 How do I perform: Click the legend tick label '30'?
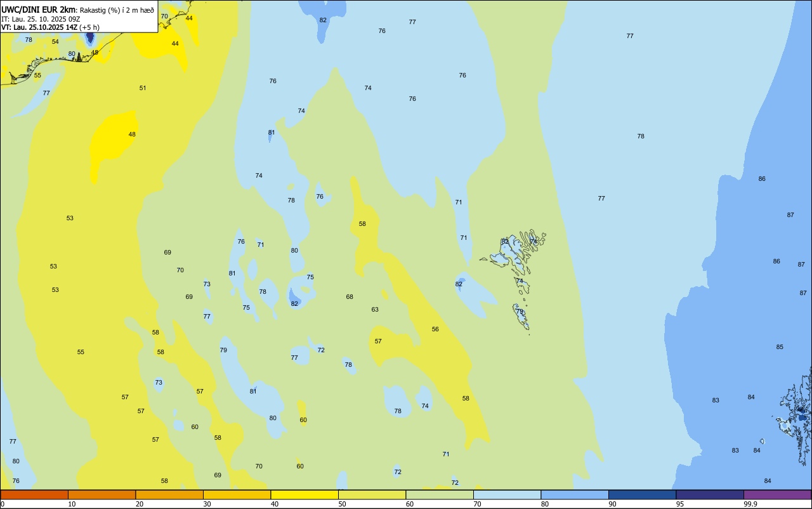point(207,504)
